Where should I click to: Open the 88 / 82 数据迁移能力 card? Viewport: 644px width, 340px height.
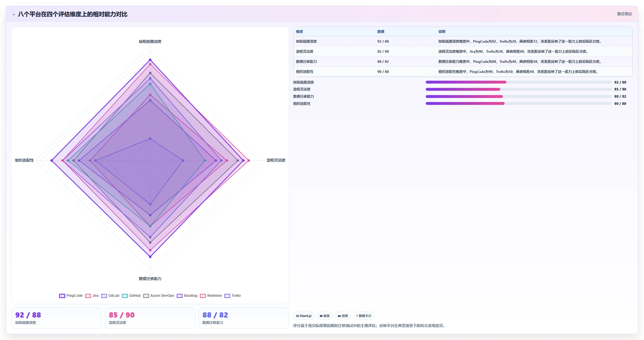tap(244, 318)
